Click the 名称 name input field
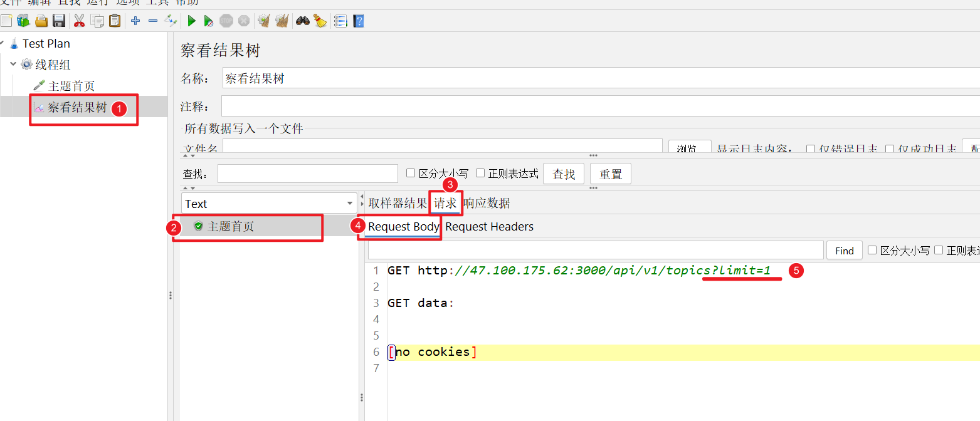 click(x=601, y=78)
